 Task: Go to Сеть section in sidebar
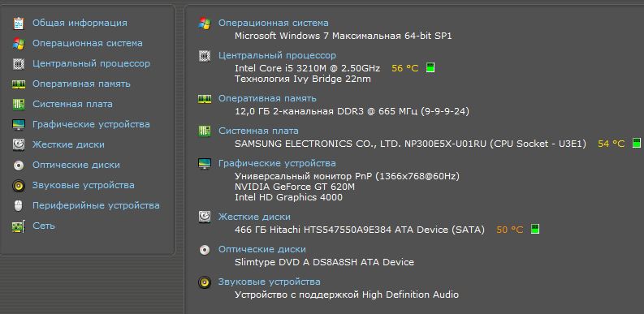click(44, 226)
